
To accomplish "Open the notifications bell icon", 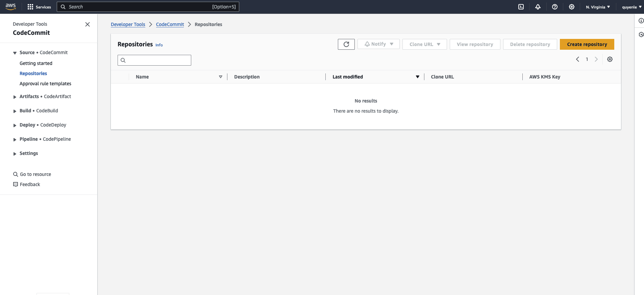I will [538, 7].
